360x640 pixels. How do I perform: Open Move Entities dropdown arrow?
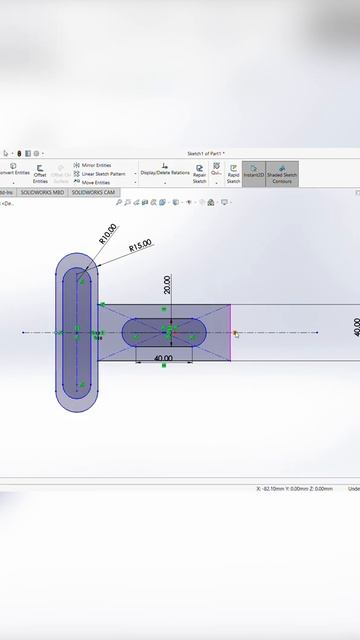(135, 182)
